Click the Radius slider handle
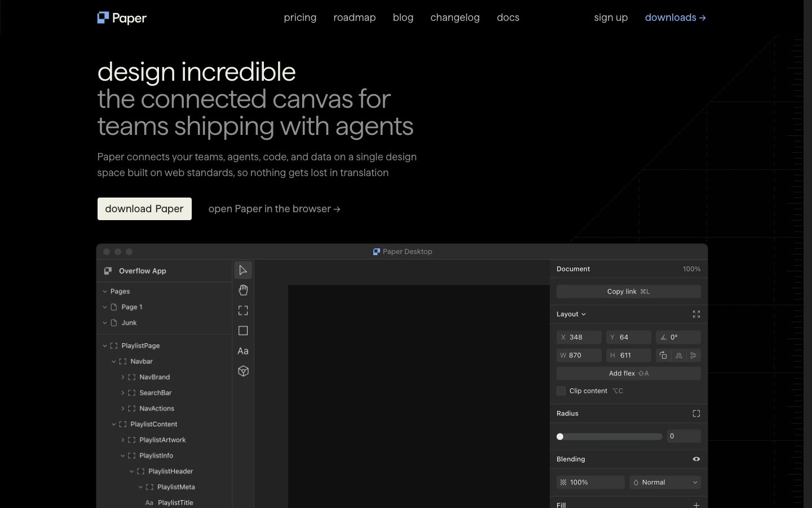The width and height of the screenshot is (812, 508). coord(560,436)
